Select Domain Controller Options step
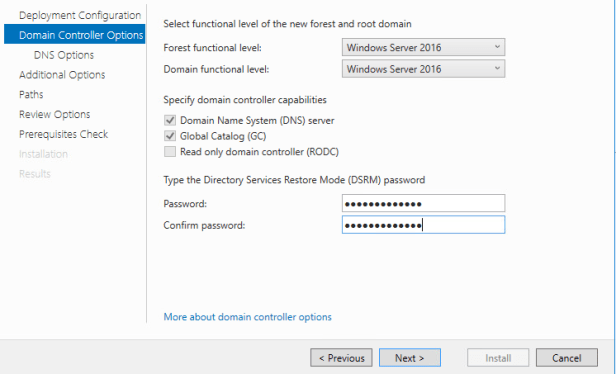Image resolution: width=616 pixels, height=374 pixels. coord(75,34)
